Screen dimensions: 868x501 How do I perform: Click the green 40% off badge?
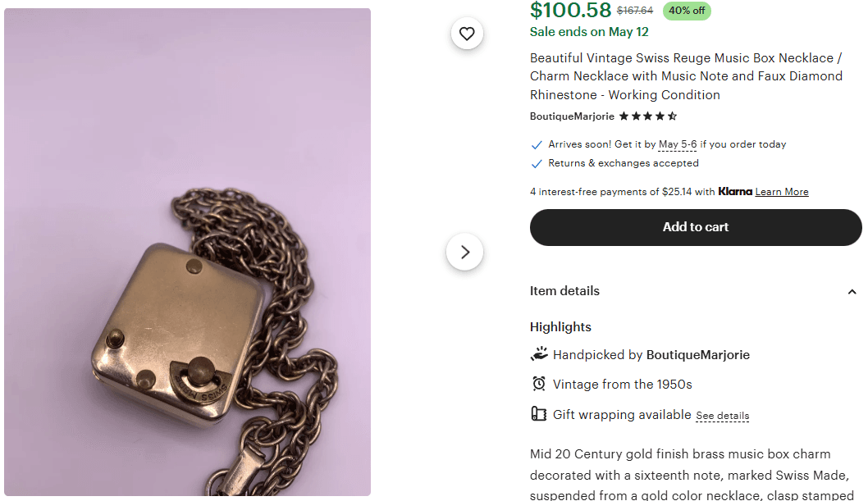coord(686,11)
